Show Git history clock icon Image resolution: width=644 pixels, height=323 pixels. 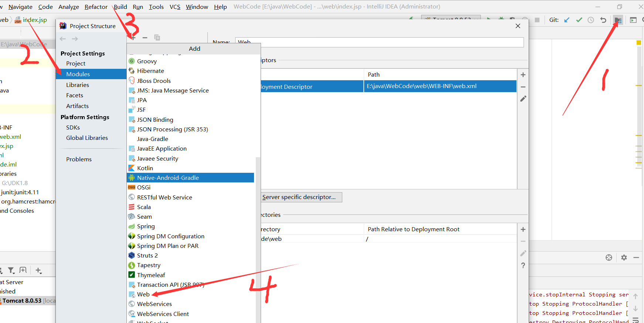[591, 20]
